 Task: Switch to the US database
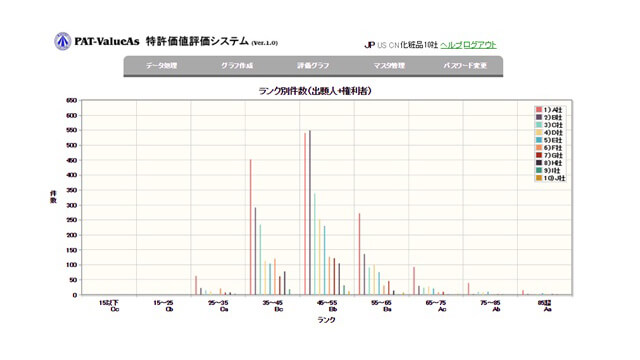[x=382, y=45]
